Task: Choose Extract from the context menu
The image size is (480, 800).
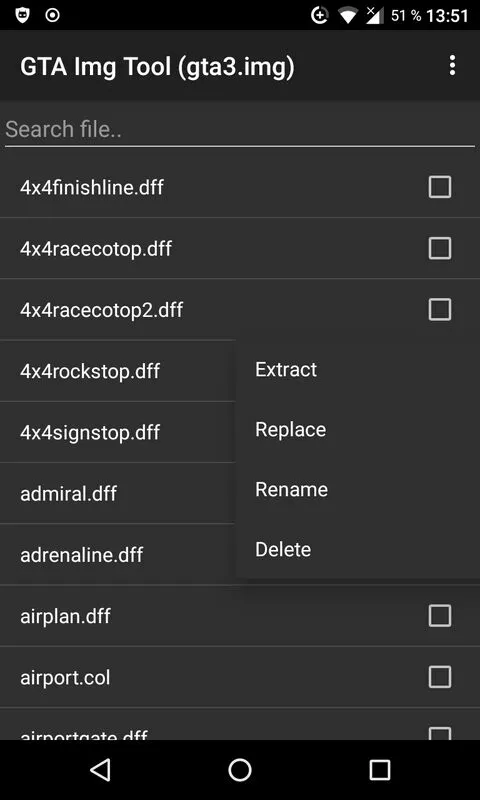Action: (357, 369)
